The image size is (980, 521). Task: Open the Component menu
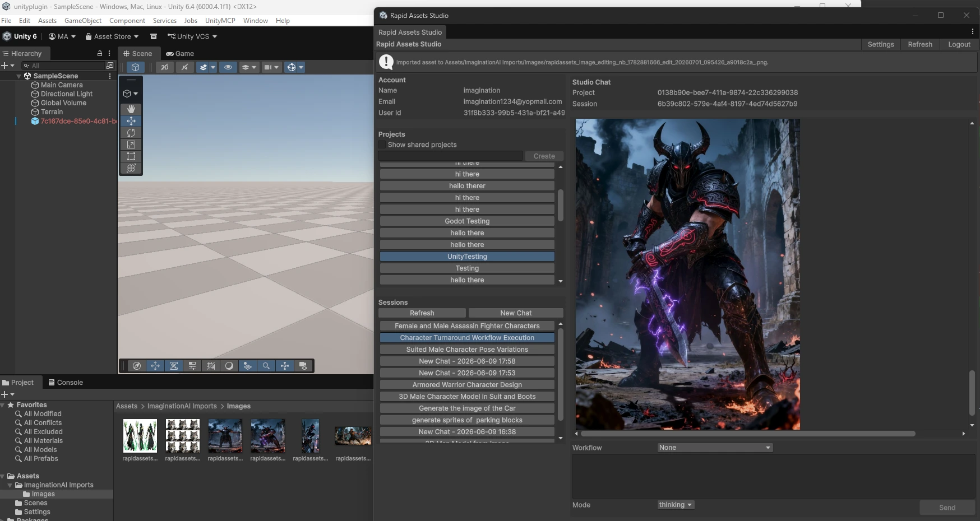[x=127, y=21]
